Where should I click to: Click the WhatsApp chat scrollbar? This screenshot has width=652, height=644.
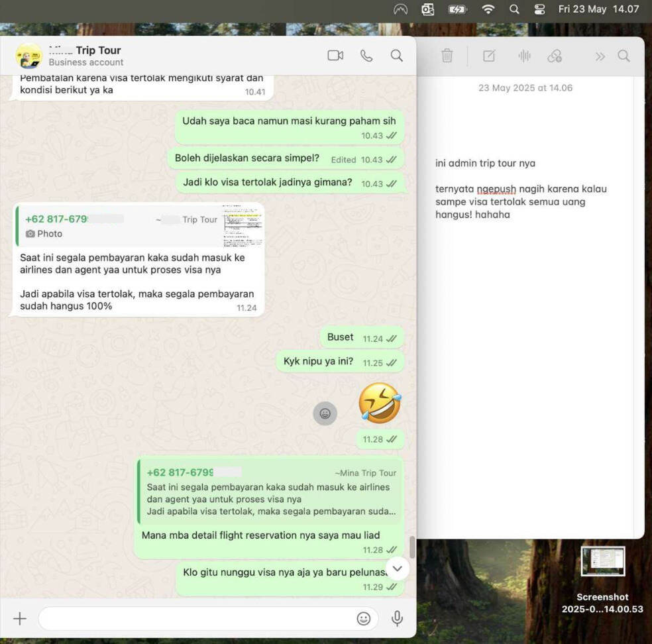pyautogui.click(x=412, y=547)
